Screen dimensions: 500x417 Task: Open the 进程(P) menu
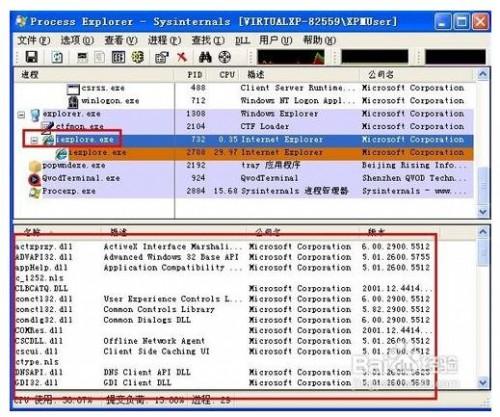pyautogui.click(x=164, y=40)
